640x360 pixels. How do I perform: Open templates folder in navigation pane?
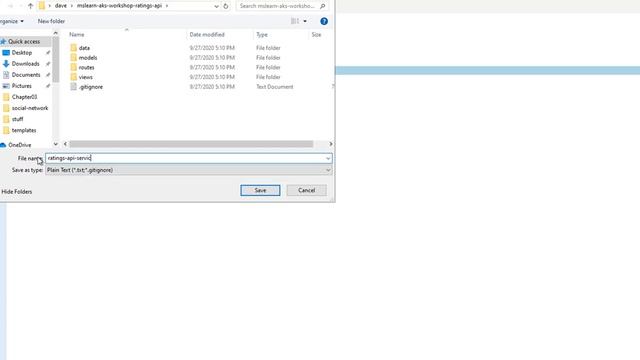click(24, 130)
